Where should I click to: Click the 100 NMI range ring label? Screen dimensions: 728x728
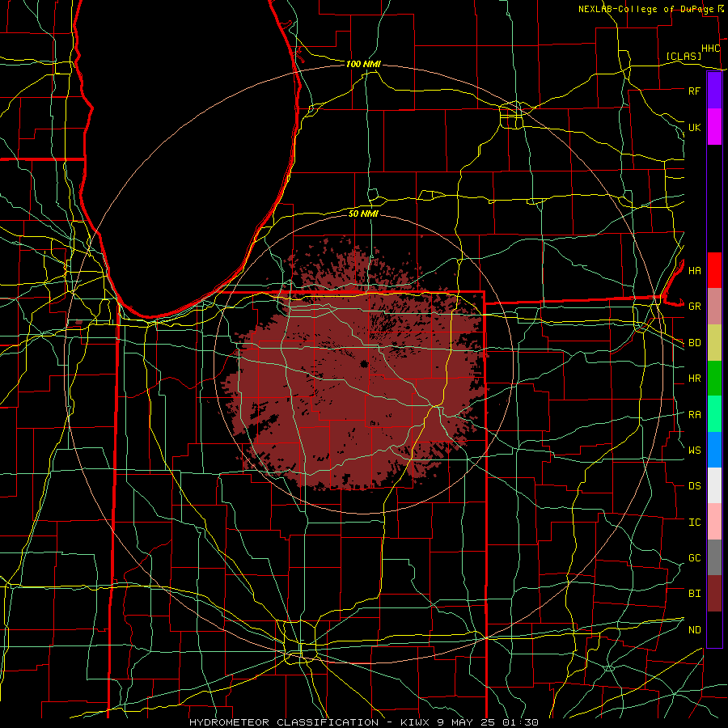coord(363,64)
